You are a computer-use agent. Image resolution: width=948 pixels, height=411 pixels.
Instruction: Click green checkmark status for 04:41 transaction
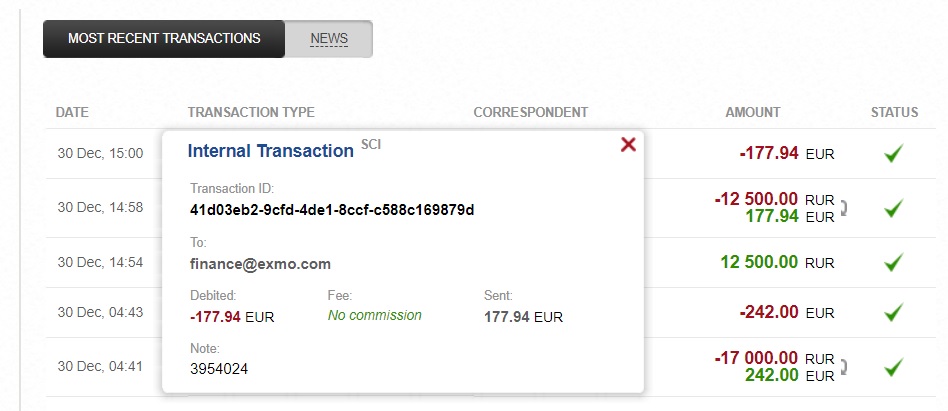(894, 367)
